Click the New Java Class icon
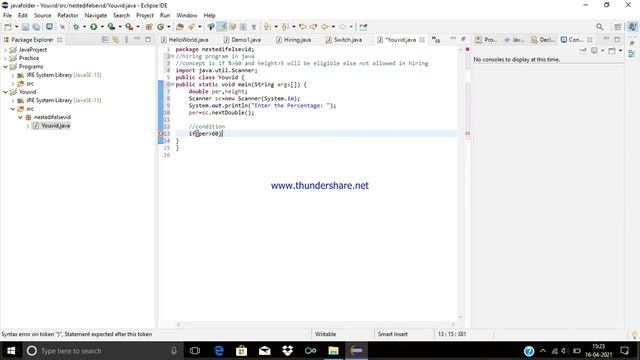 point(160,27)
